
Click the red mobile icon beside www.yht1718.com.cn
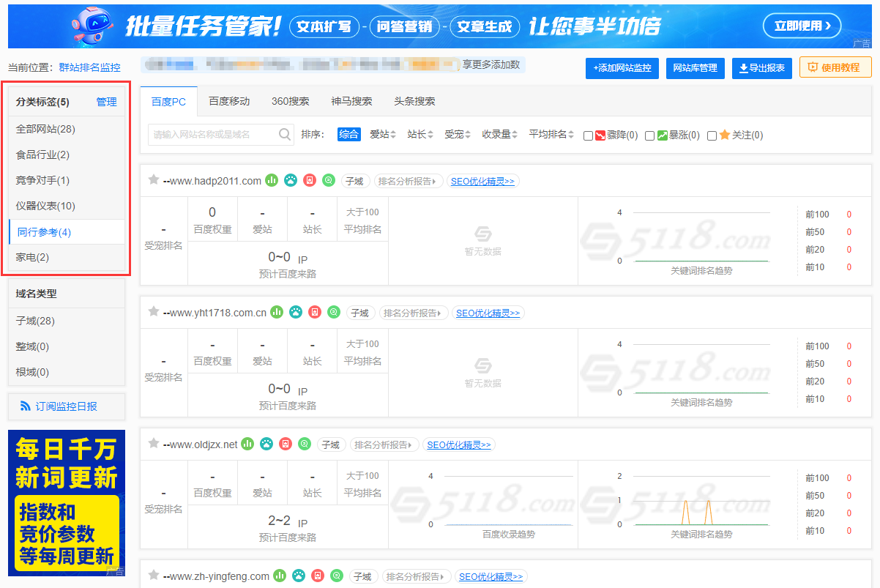(x=315, y=312)
